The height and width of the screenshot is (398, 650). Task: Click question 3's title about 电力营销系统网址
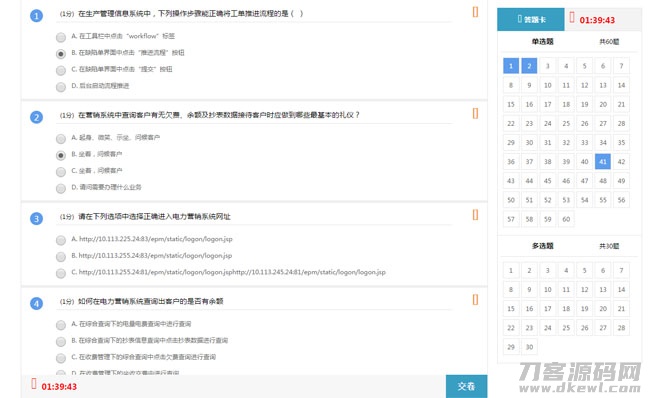tap(154, 216)
